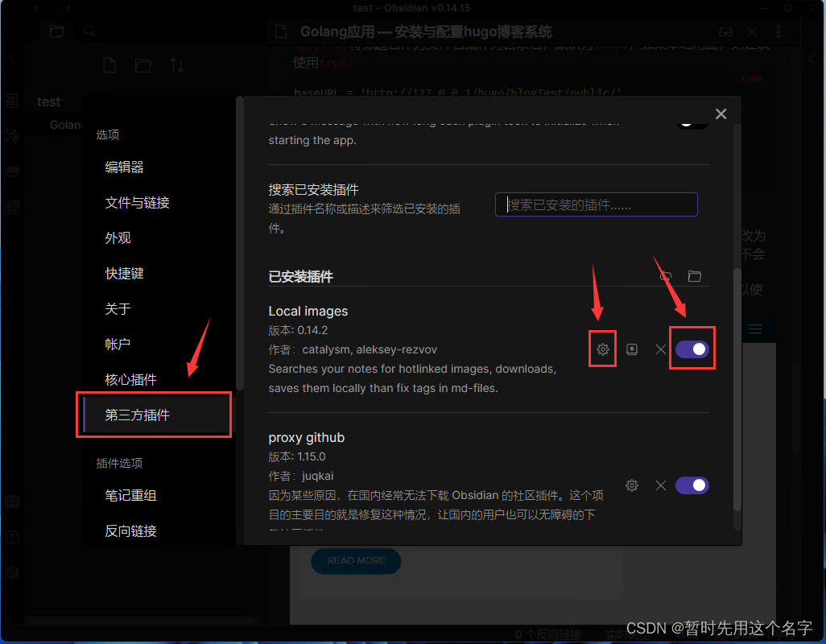
Task: Create a new note
Action: pos(109,64)
